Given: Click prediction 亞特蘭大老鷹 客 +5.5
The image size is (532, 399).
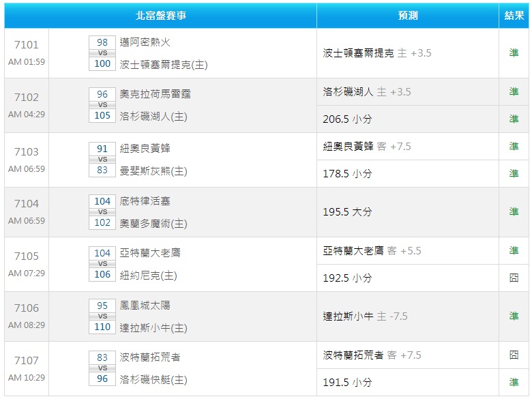Looking at the screenshot, I should click(x=372, y=251).
